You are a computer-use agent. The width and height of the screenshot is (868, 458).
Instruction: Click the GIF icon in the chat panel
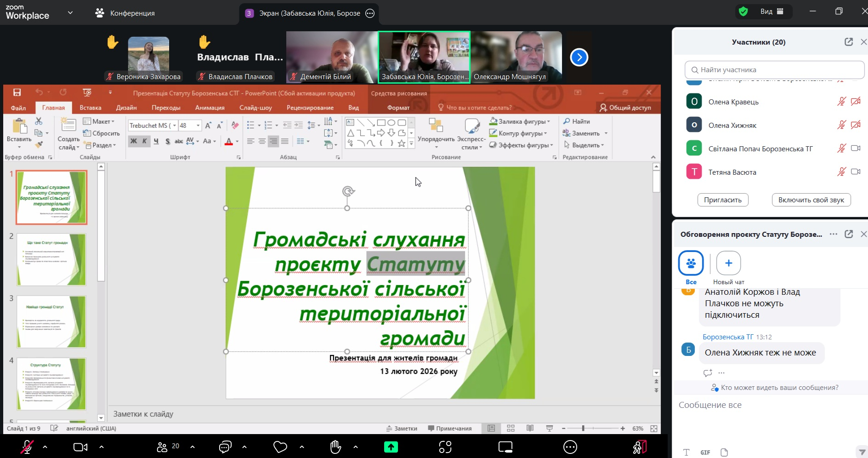(705, 452)
